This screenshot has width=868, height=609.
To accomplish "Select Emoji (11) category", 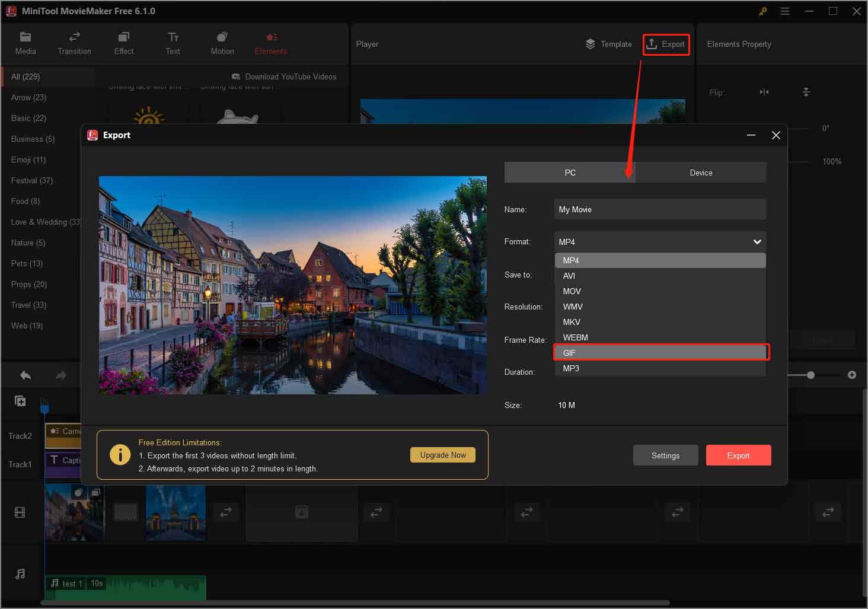I will (x=28, y=160).
